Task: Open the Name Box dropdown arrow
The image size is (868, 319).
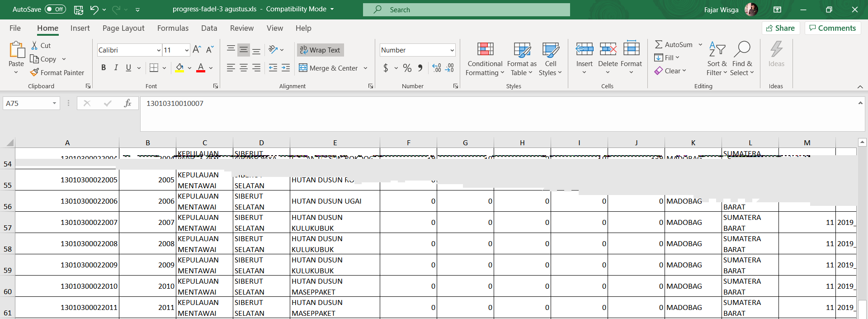Action: coord(54,103)
